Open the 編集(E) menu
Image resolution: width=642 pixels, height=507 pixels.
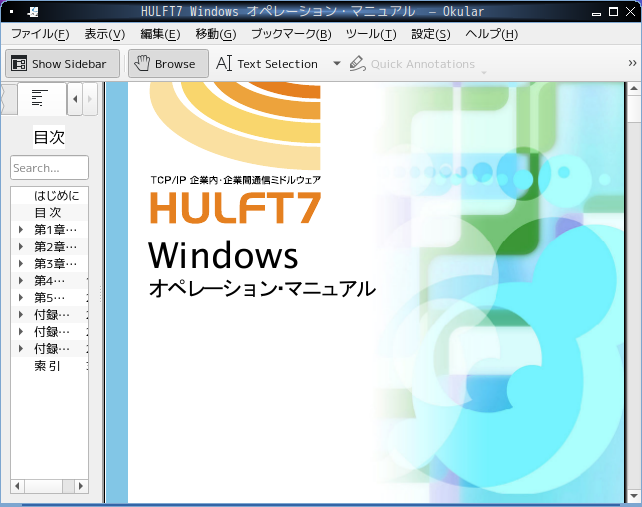[160, 34]
